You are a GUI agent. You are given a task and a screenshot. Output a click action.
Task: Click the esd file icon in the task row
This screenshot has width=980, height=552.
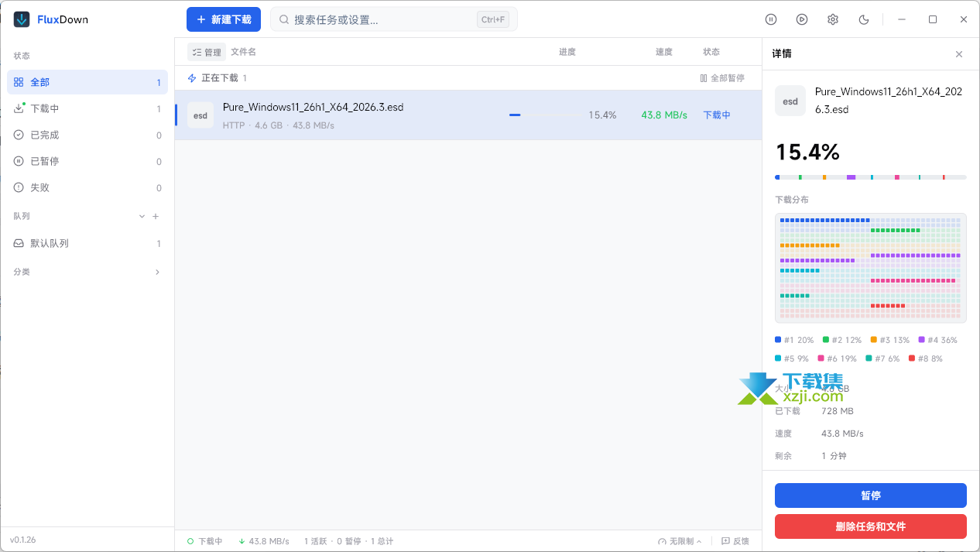pos(200,115)
